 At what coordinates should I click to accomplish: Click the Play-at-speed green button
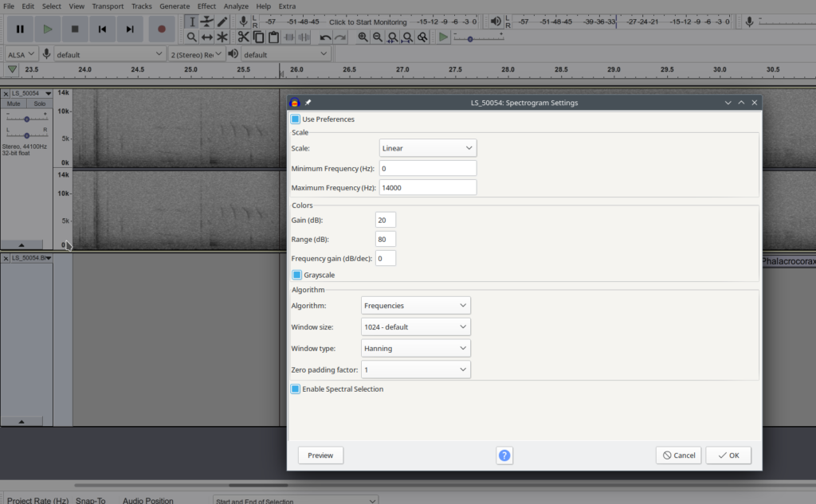(443, 37)
